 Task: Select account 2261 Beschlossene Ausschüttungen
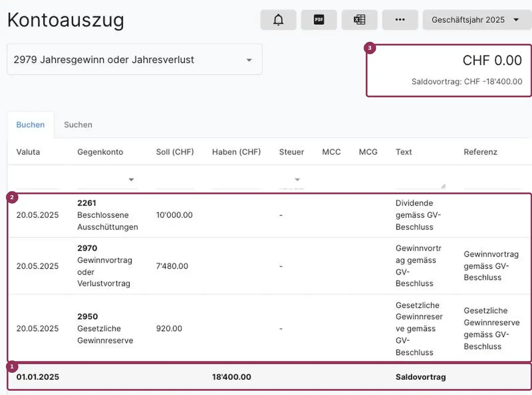(x=108, y=215)
